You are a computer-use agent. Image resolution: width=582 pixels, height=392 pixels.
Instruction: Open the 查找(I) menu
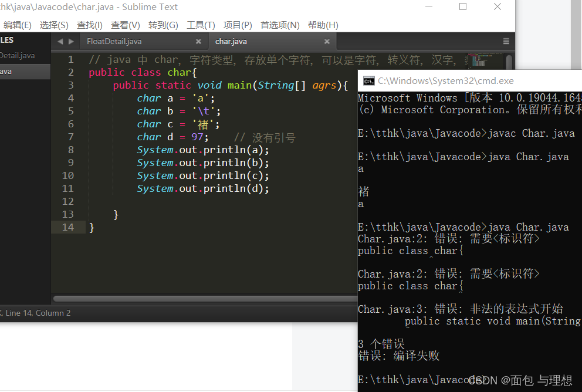(x=89, y=25)
